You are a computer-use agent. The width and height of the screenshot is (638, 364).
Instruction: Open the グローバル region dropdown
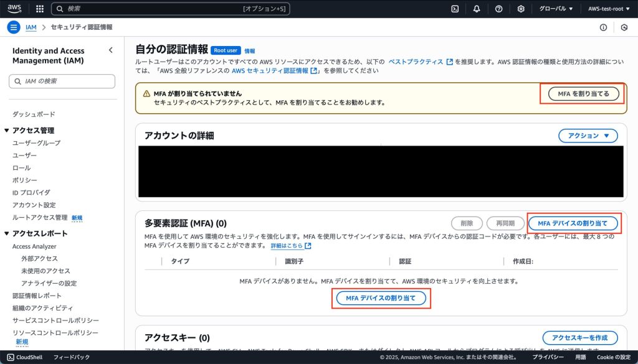coord(556,9)
